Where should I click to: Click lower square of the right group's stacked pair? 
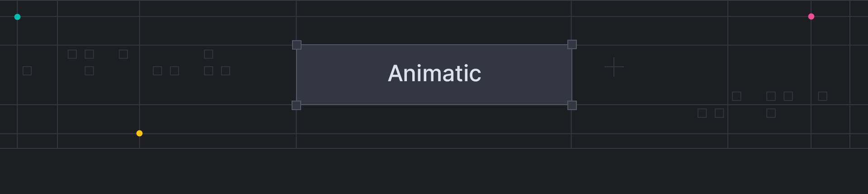coord(771,113)
